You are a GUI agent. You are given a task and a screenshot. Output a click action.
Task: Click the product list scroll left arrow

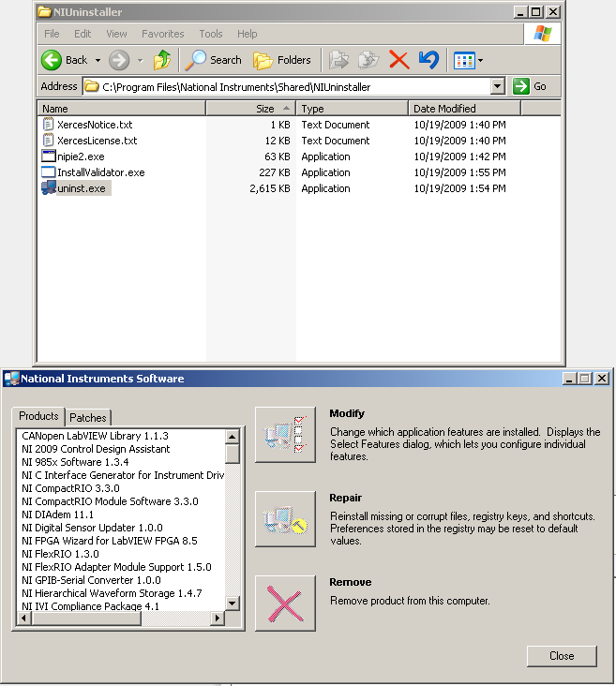23,619
